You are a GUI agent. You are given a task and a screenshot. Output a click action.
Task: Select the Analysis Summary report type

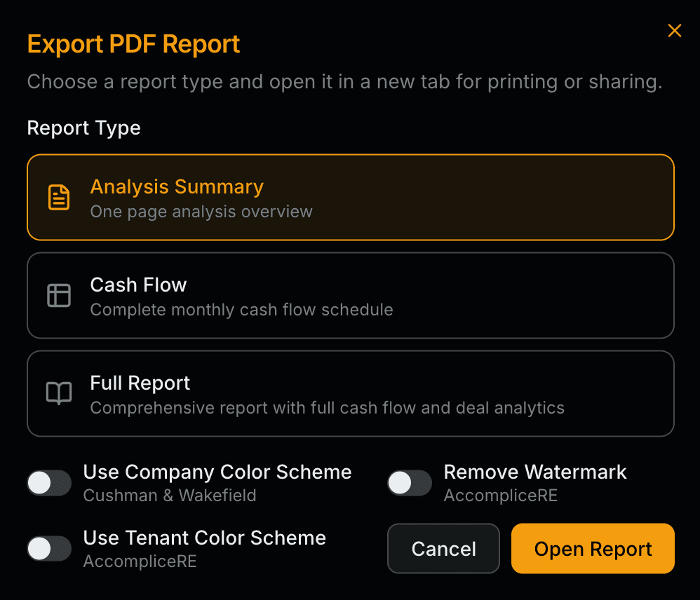click(351, 197)
